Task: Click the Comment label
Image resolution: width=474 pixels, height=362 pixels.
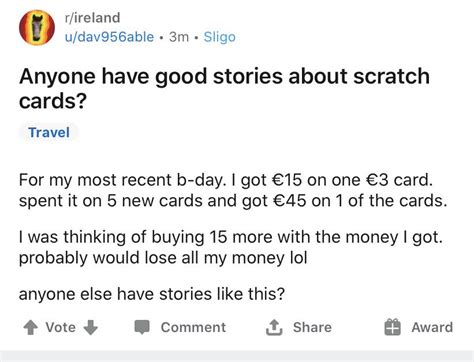Action: click(193, 327)
